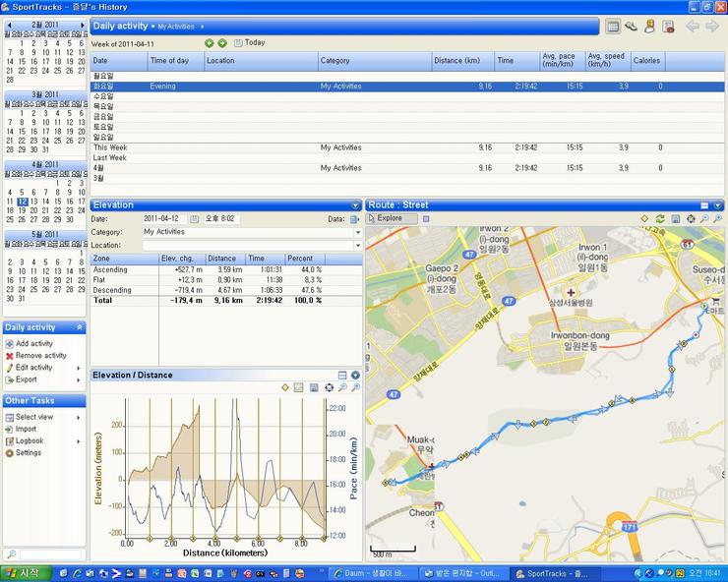Open the Route : Street panel dropdown
Screen dimensions: 728x582
coord(718,205)
